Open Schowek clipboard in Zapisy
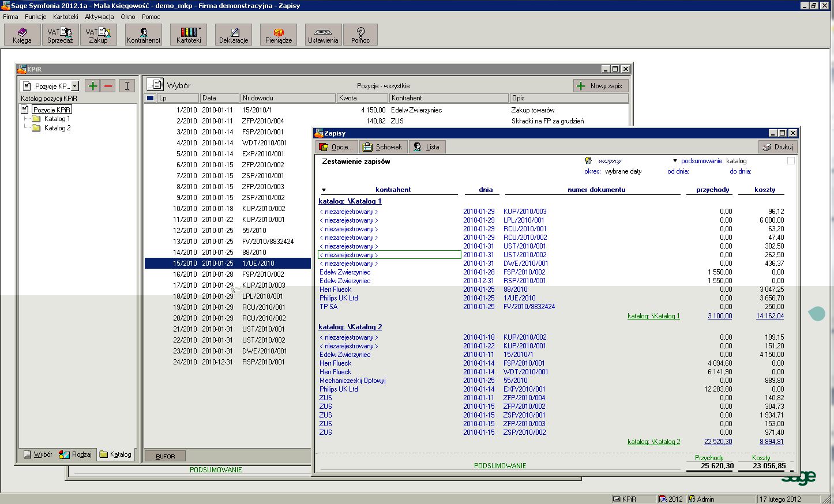The image size is (834, 504). [x=383, y=147]
